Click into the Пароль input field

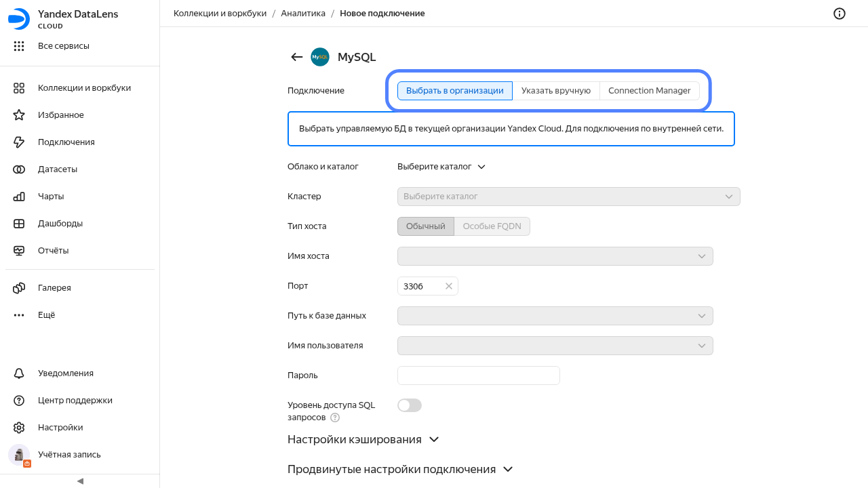(479, 375)
